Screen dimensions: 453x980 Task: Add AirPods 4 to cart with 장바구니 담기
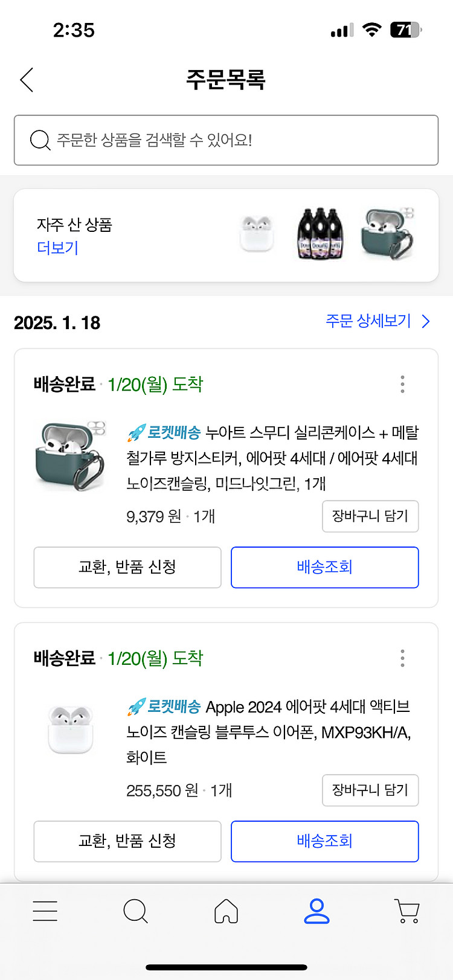click(x=370, y=790)
